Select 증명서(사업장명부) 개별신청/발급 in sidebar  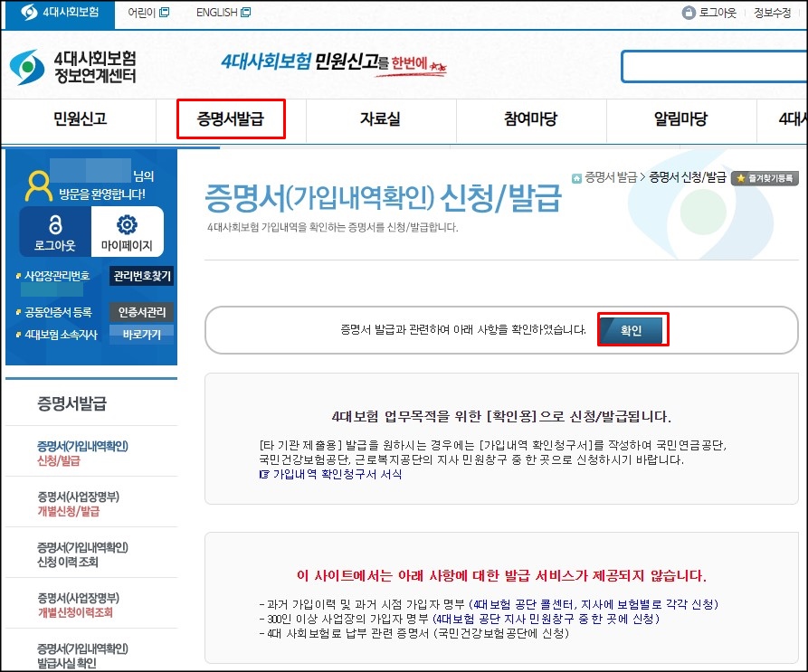[79, 504]
